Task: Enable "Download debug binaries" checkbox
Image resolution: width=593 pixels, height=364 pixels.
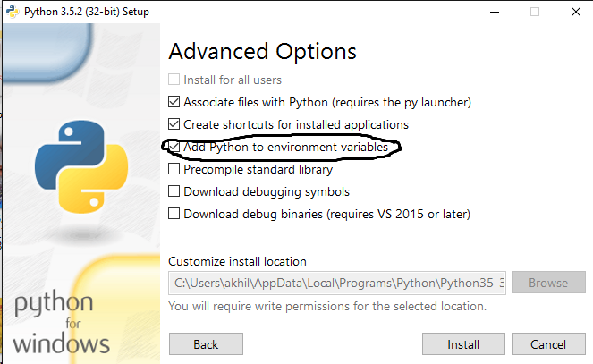Action: (174, 214)
